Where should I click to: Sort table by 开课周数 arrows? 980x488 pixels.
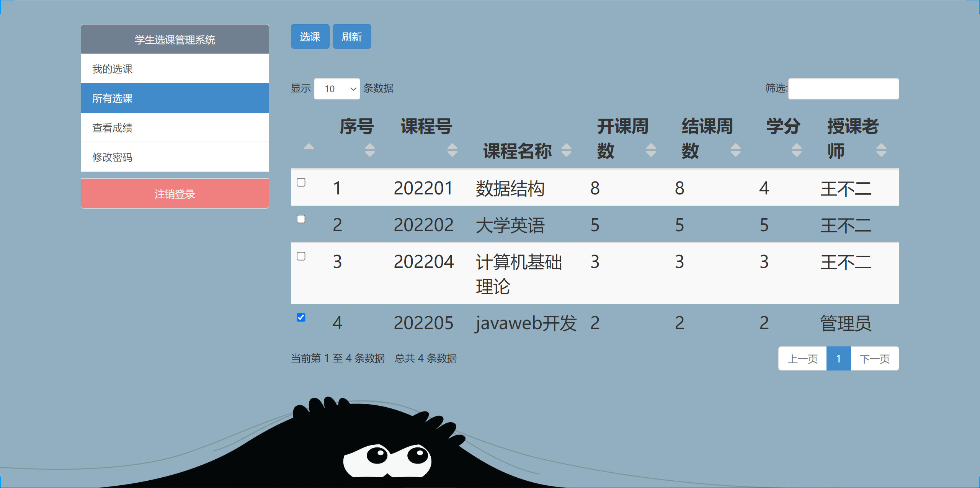click(651, 150)
